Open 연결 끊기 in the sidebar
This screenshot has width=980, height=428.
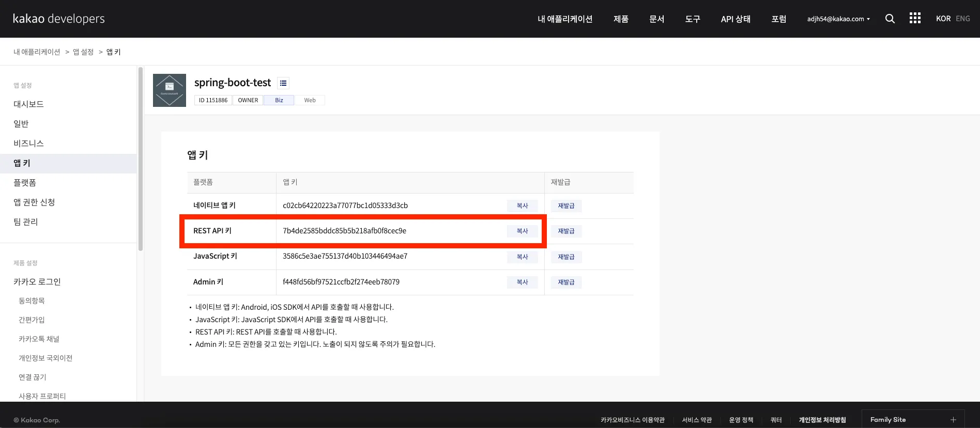pos(32,377)
